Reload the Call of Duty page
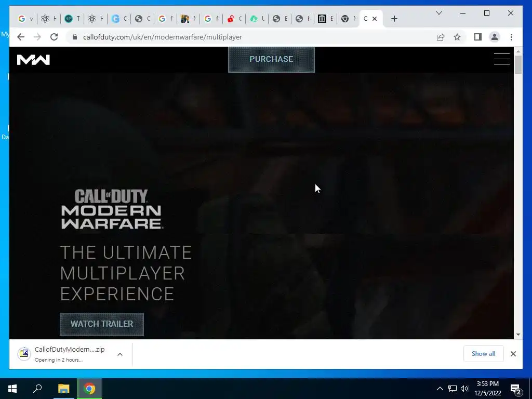Image resolution: width=532 pixels, height=399 pixels. pos(54,37)
